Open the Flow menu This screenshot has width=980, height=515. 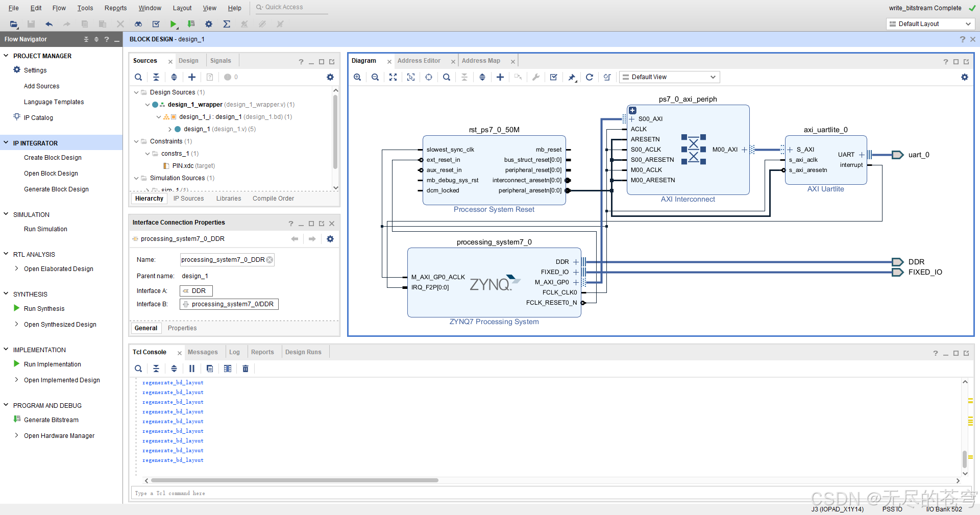point(59,8)
